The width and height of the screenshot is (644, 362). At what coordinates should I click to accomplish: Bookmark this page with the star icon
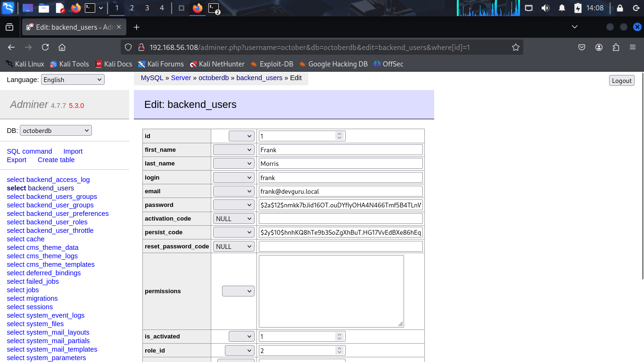pyautogui.click(x=515, y=47)
